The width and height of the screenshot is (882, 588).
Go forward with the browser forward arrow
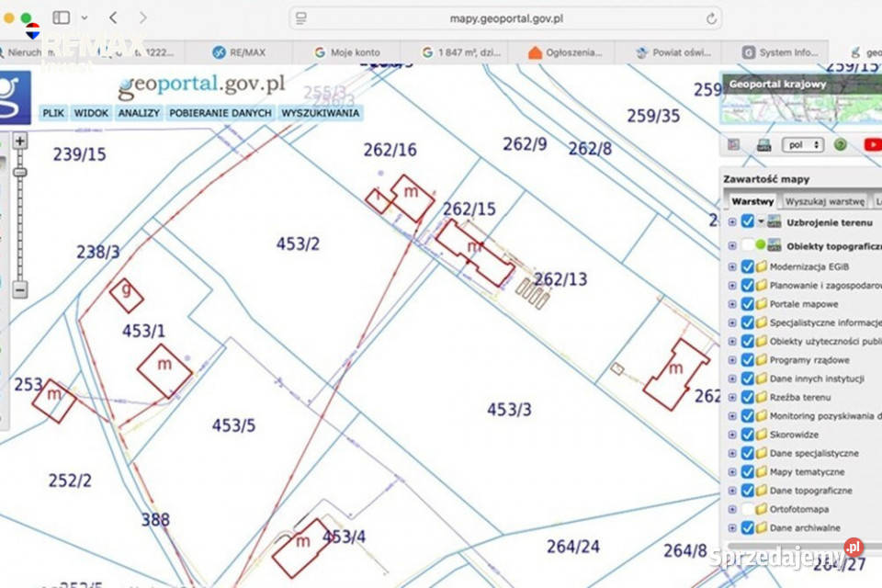(x=143, y=18)
